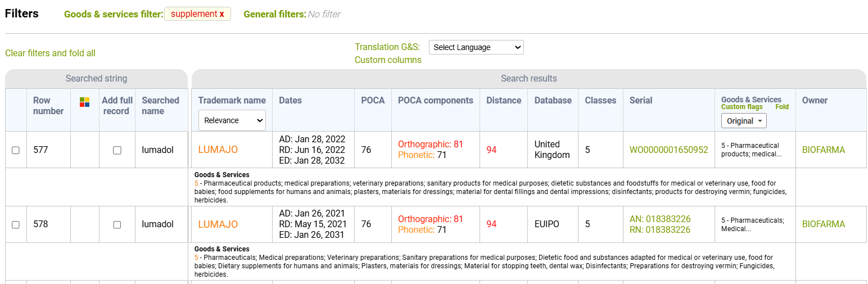Expand the Original goods & services dropdown
The height and width of the screenshot is (284, 868).
click(x=744, y=121)
